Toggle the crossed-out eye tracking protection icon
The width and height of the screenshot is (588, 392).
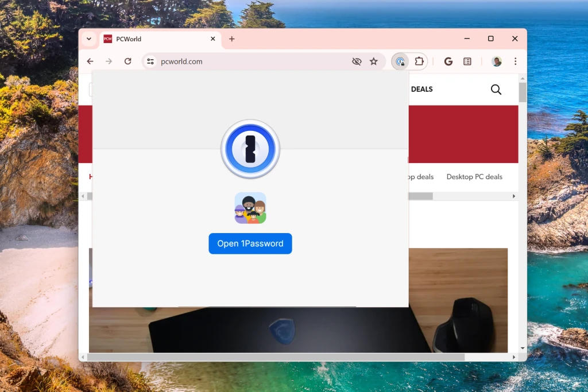click(x=357, y=61)
